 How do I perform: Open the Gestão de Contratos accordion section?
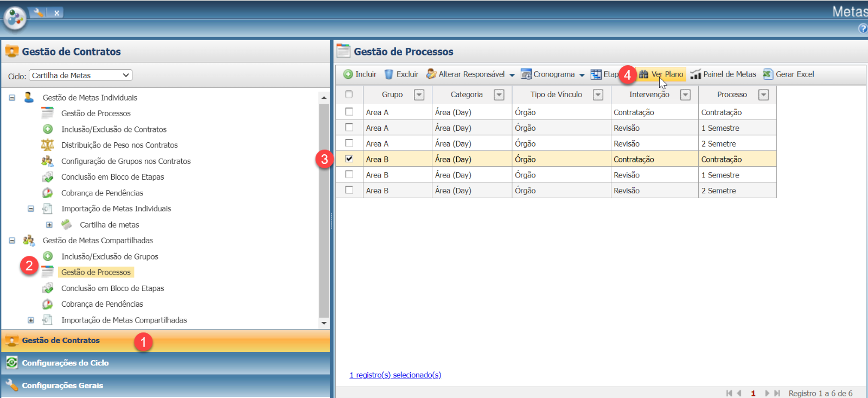[x=165, y=340]
